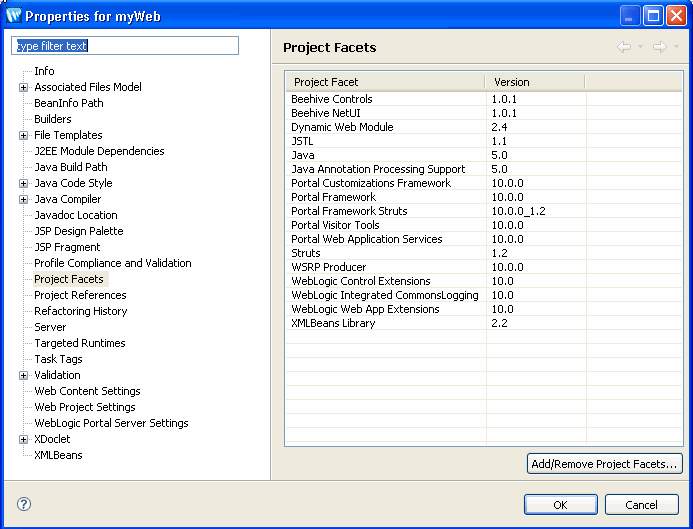The image size is (693, 529).
Task: Expand the Java Code Style node
Action: click(x=23, y=183)
